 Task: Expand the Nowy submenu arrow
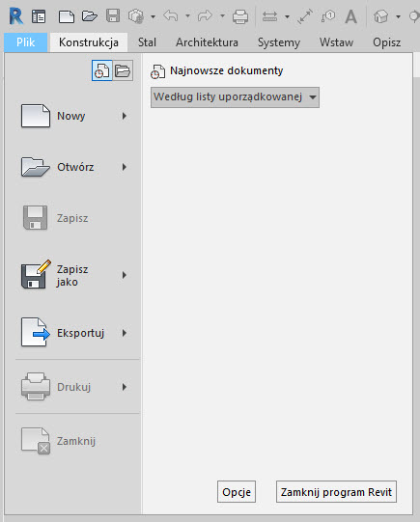tap(125, 116)
